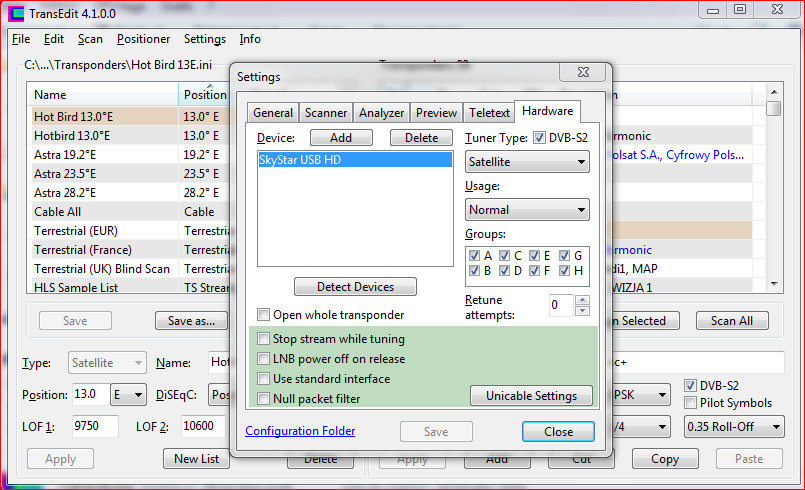The width and height of the screenshot is (805, 490).
Task: Click the TransEdit app icon in title bar
Action: coord(17,12)
